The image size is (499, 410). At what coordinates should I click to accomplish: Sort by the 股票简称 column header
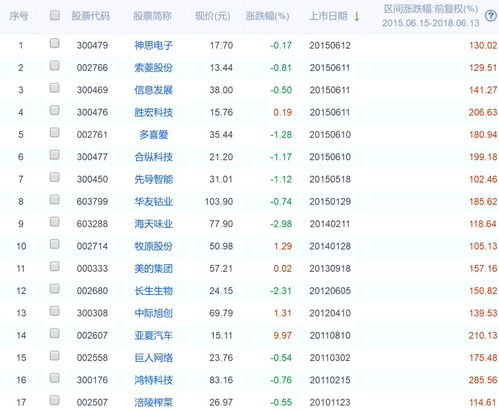point(152,16)
